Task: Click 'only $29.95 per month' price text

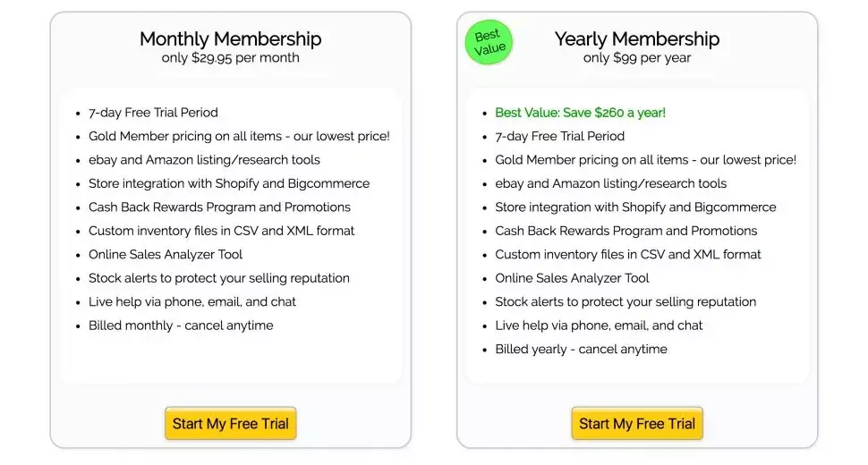Action: pos(230,57)
